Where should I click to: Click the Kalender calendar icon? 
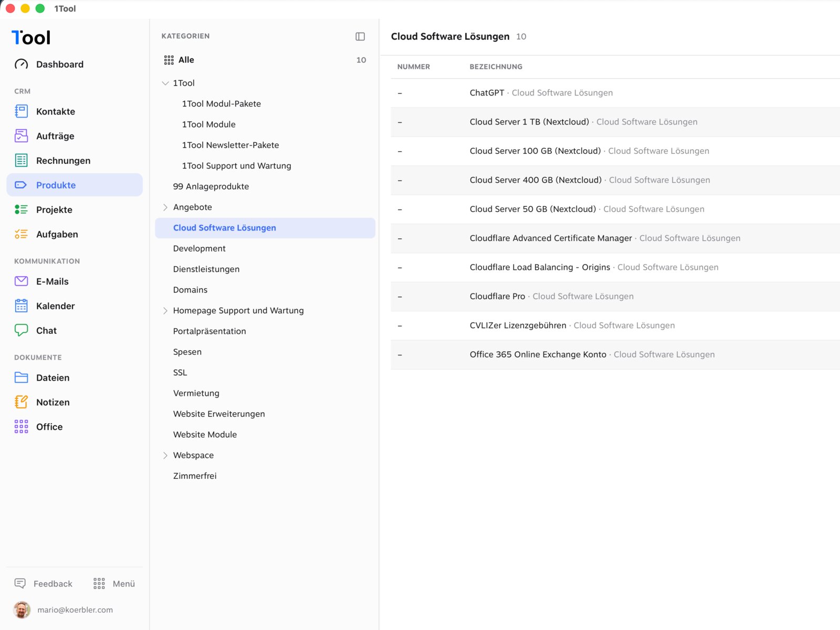click(x=22, y=306)
